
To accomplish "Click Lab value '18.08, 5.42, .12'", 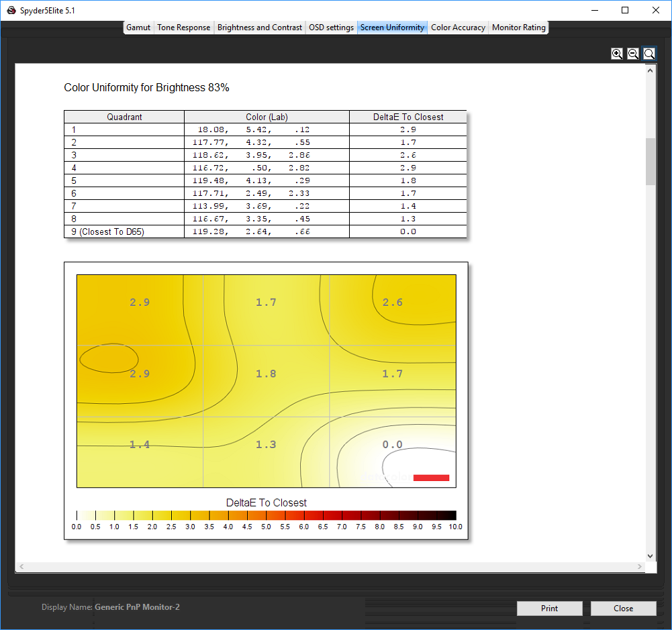I will click(x=254, y=129).
